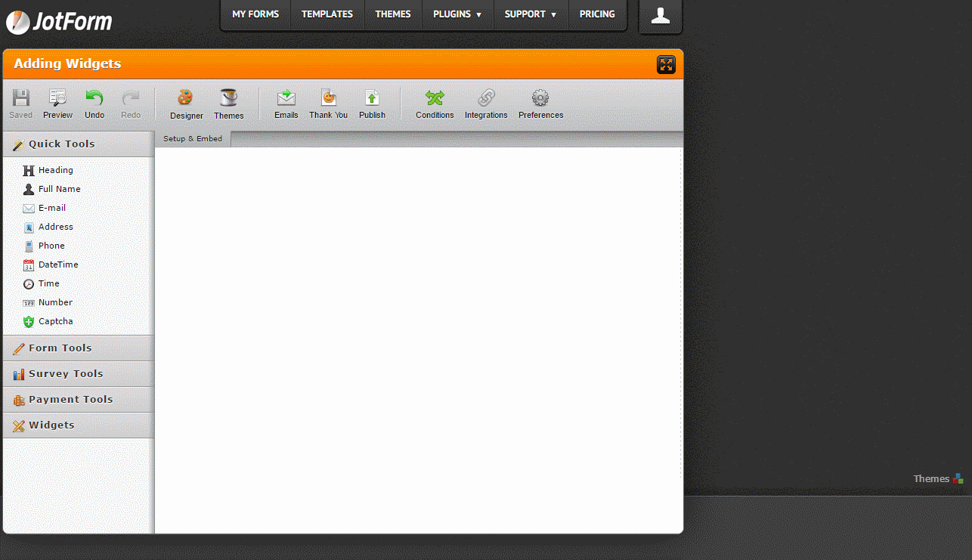The width and height of the screenshot is (972, 560).
Task: Open the Plugins dropdown menu
Action: pyautogui.click(x=457, y=14)
